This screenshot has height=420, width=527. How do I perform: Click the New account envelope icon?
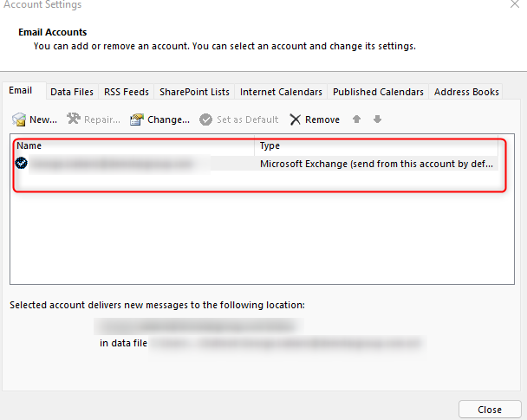coord(19,120)
